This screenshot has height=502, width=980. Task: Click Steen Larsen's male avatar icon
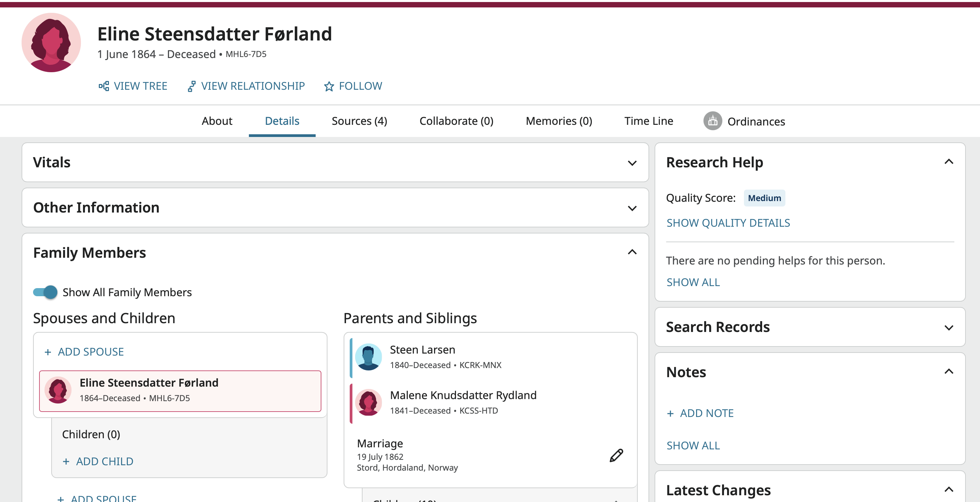click(x=368, y=357)
